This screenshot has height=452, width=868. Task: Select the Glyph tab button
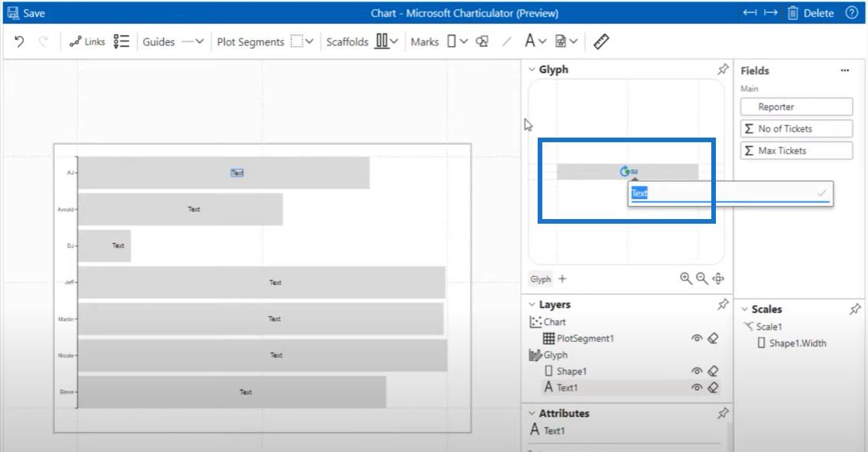pos(541,278)
